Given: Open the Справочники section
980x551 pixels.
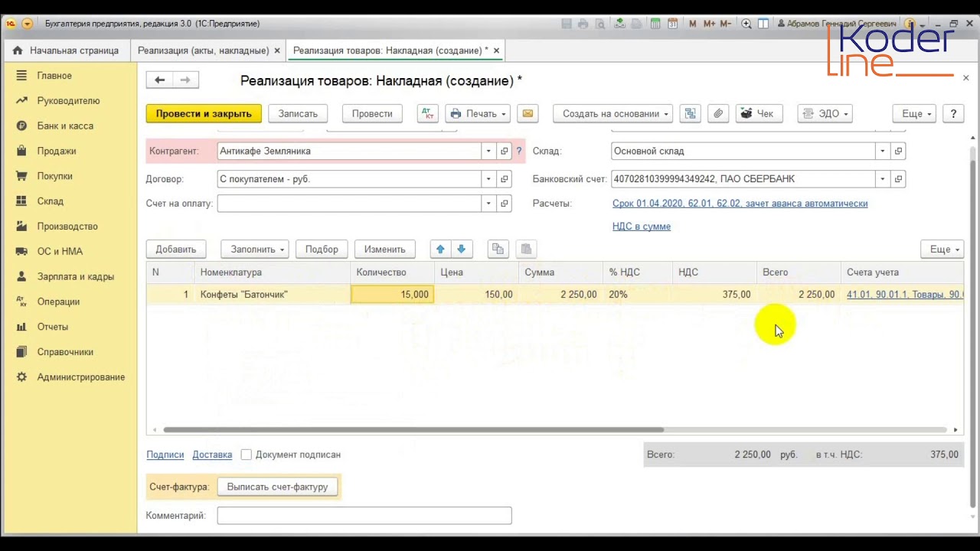Looking at the screenshot, I should pos(65,352).
